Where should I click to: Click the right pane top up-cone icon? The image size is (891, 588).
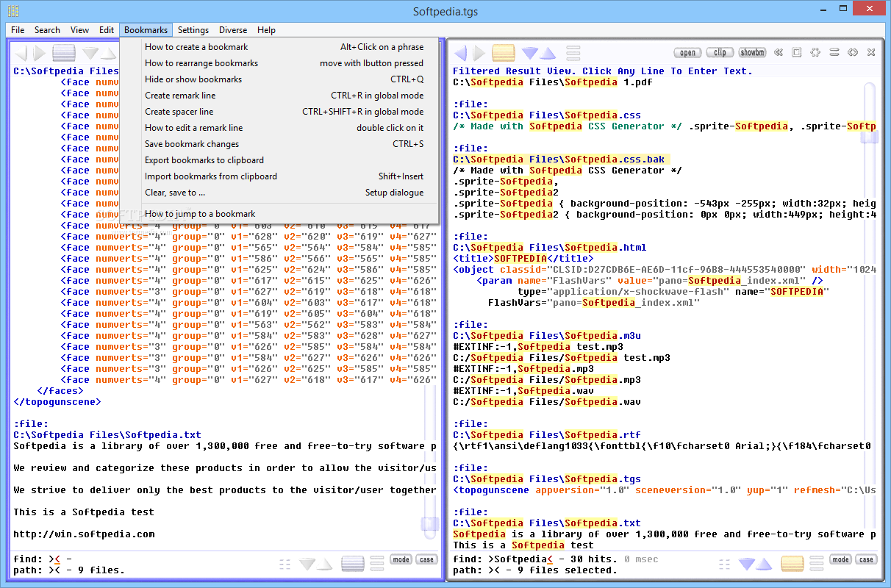pyautogui.click(x=548, y=53)
